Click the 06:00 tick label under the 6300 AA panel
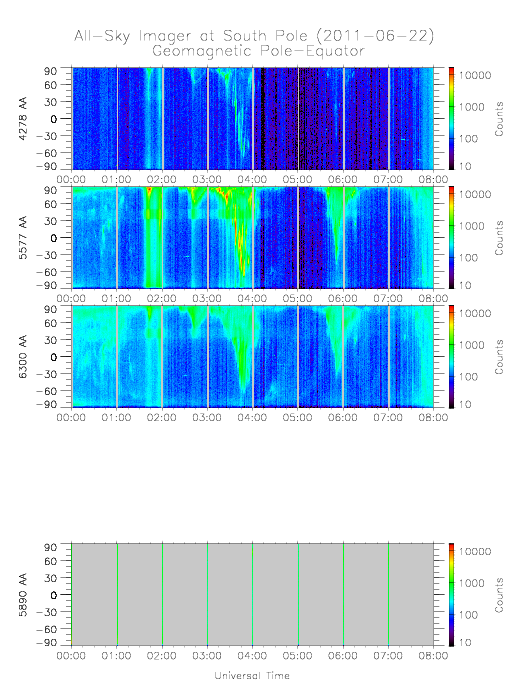The height and width of the screenshot is (680, 510). (343, 417)
